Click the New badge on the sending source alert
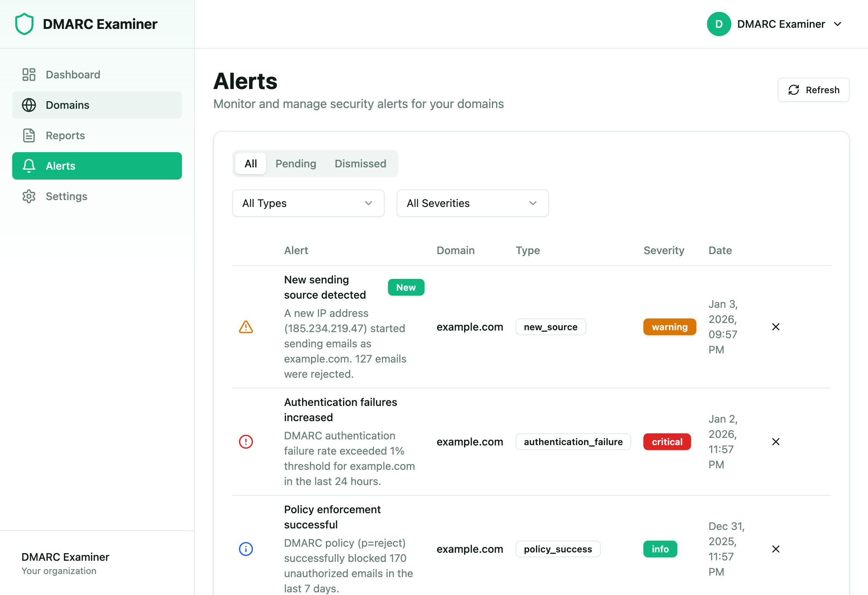Image resolution: width=868 pixels, height=595 pixels. click(x=406, y=287)
